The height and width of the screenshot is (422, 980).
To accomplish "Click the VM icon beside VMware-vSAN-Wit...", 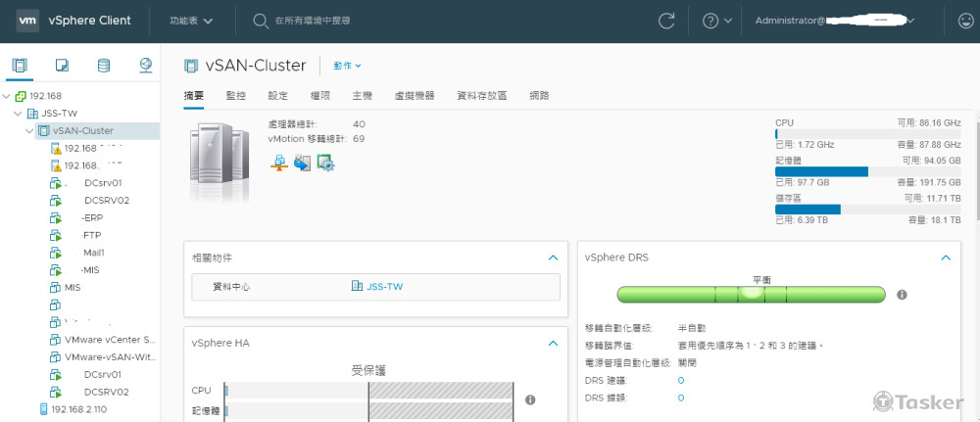I will 55,357.
